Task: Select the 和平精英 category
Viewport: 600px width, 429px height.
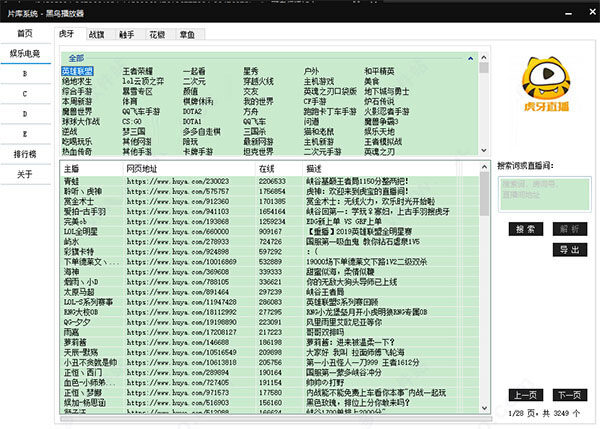Action: (379, 71)
